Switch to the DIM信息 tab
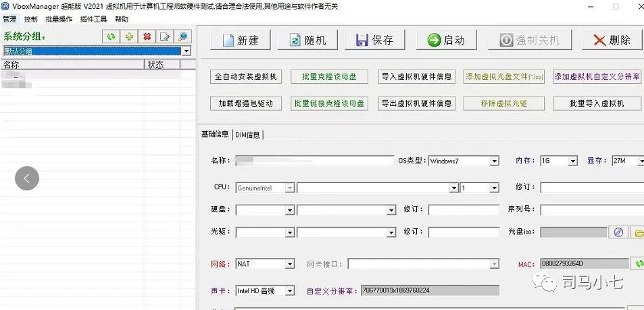This screenshot has height=310, width=644. click(247, 135)
